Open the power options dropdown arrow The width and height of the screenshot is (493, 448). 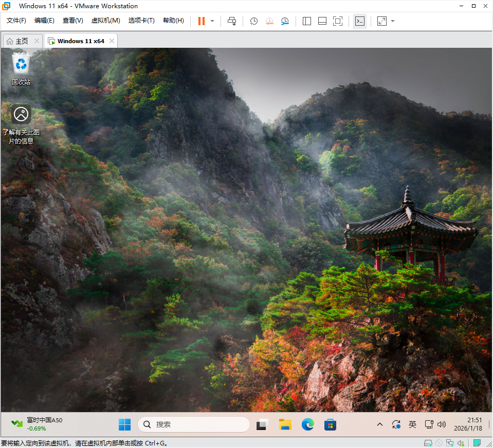(x=212, y=21)
